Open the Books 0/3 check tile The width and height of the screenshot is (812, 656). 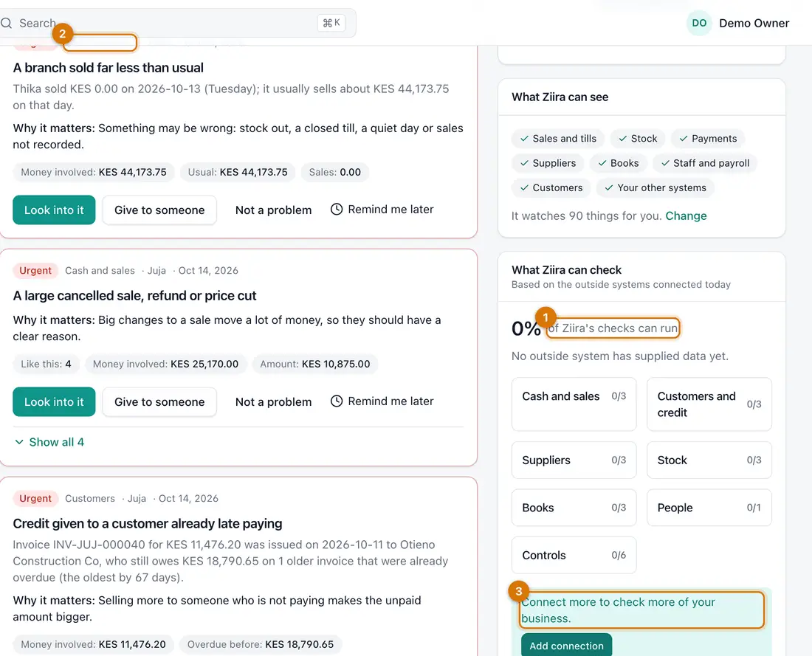(x=574, y=508)
